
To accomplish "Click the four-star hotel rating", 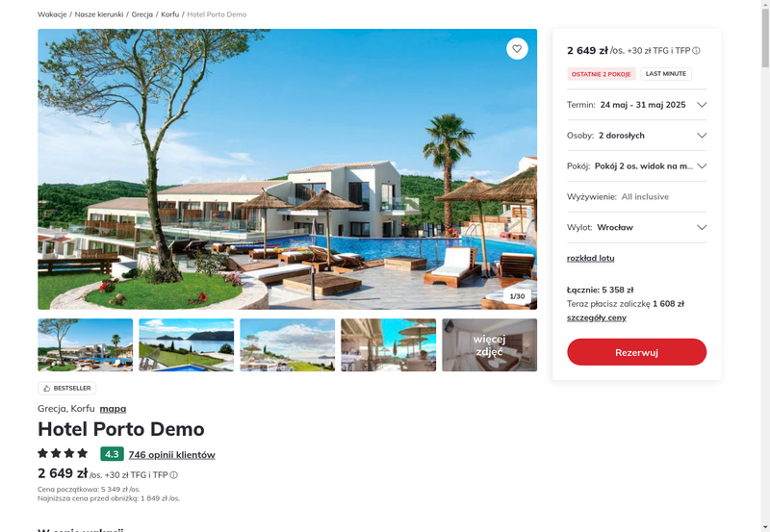I will click(x=63, y=453).
